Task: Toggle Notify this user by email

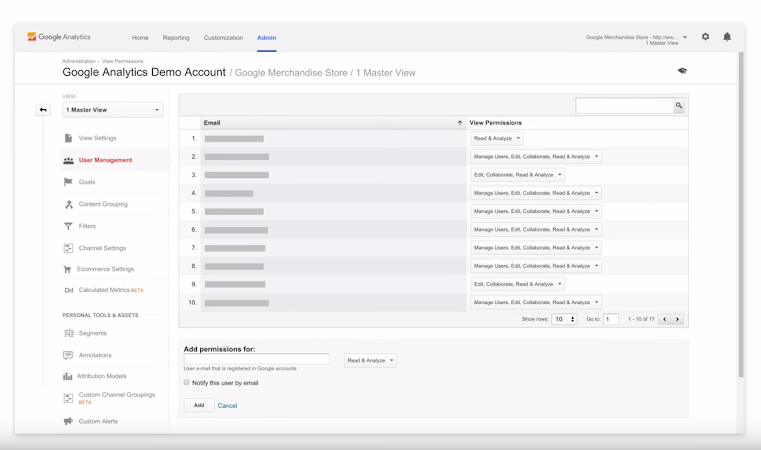Action: 186,383
